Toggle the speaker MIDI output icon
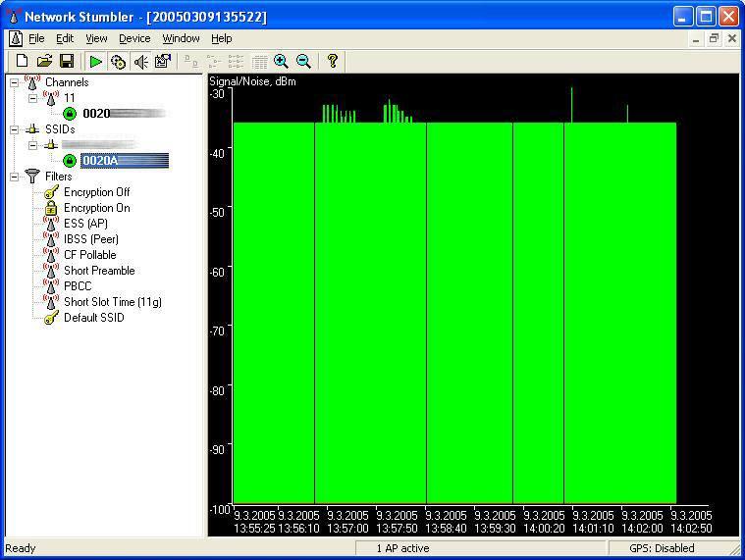This screenshot has height=560, width=745. [140, 62]
